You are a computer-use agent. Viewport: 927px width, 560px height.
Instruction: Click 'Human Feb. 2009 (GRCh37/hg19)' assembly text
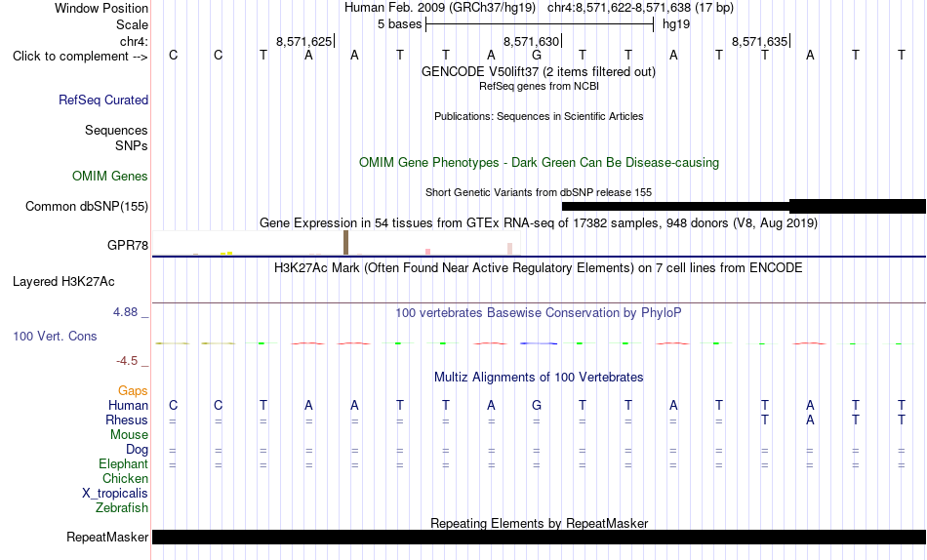point(440,8)
